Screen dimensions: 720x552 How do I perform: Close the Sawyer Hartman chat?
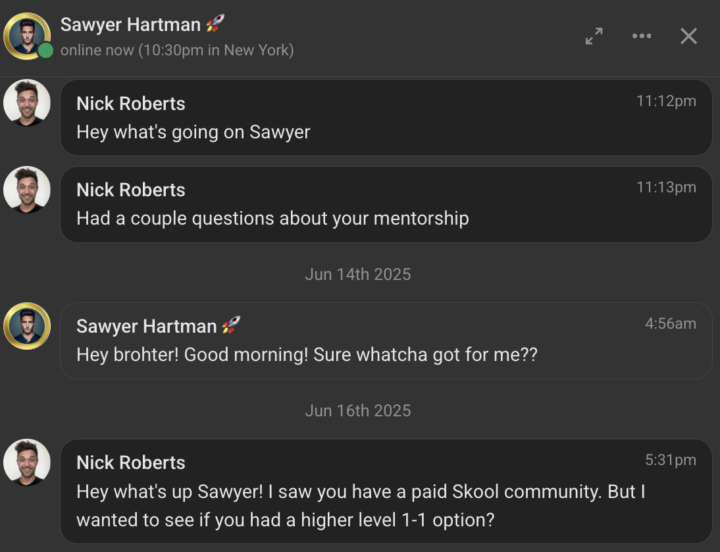pyautogui.click(x=689, y=36)
